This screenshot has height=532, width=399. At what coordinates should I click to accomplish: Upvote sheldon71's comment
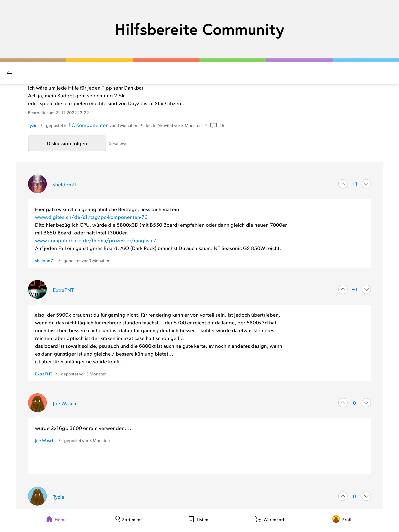pos(343,184)
